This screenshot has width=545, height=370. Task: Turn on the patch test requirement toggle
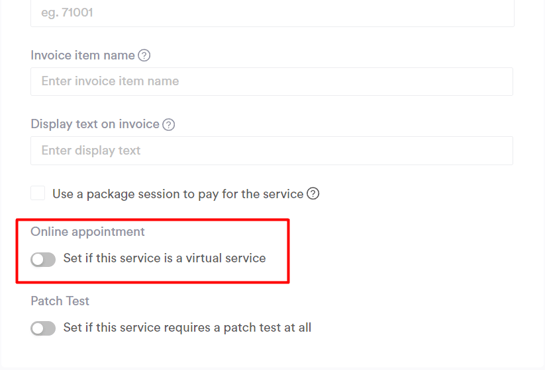tap(43, 328)
